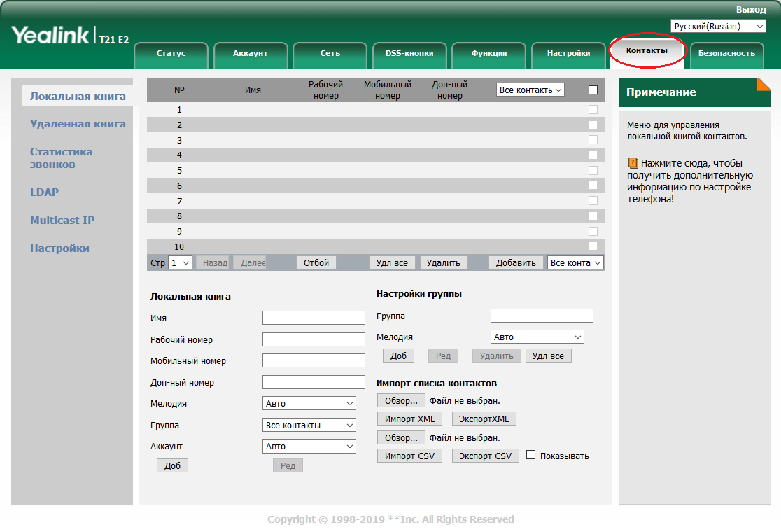
Task: Enable the Показывать checkbox
Action: click(530, 455)
